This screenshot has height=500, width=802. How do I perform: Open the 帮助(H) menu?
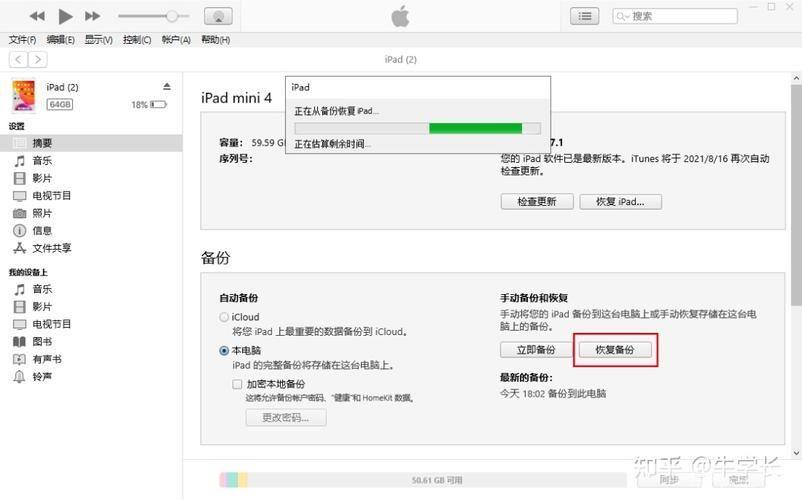click(215, 40)
